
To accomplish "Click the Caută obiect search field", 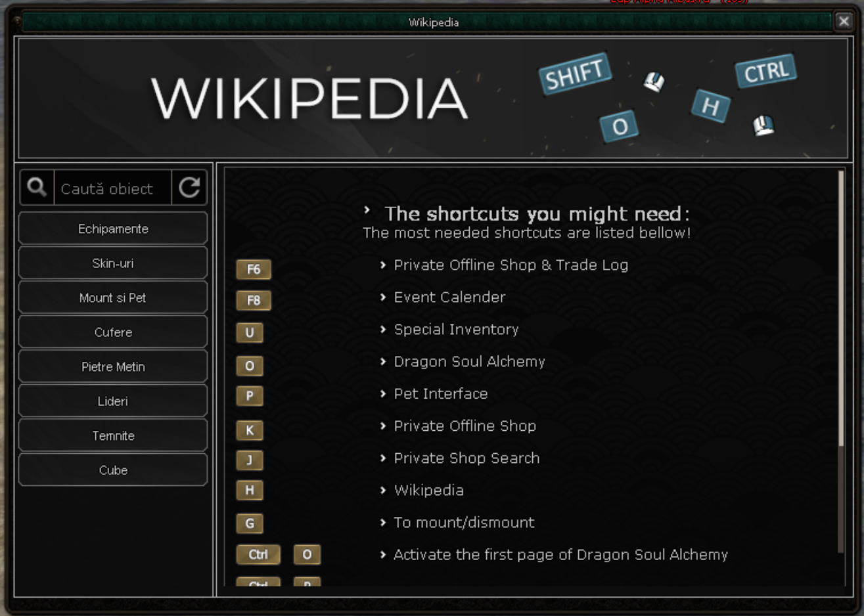I will pos(112,188).
